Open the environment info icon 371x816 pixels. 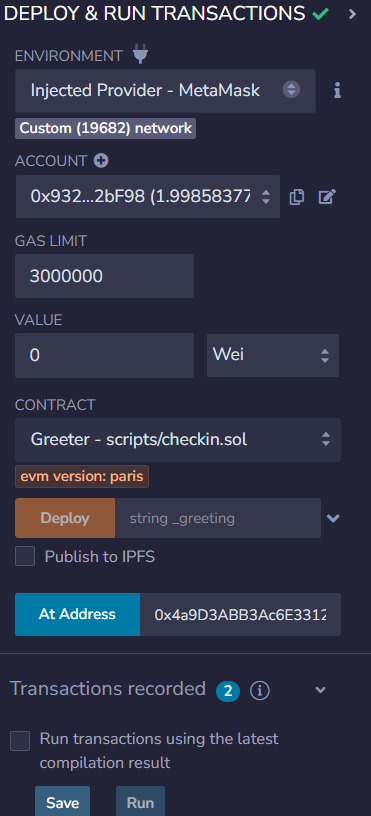(x=337, y=91)
